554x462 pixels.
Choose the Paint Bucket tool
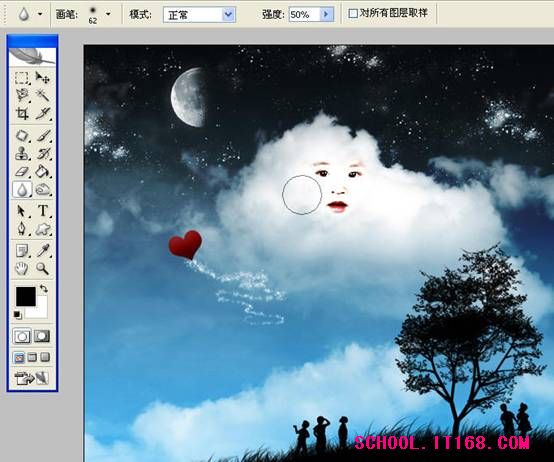coord(43,171)
